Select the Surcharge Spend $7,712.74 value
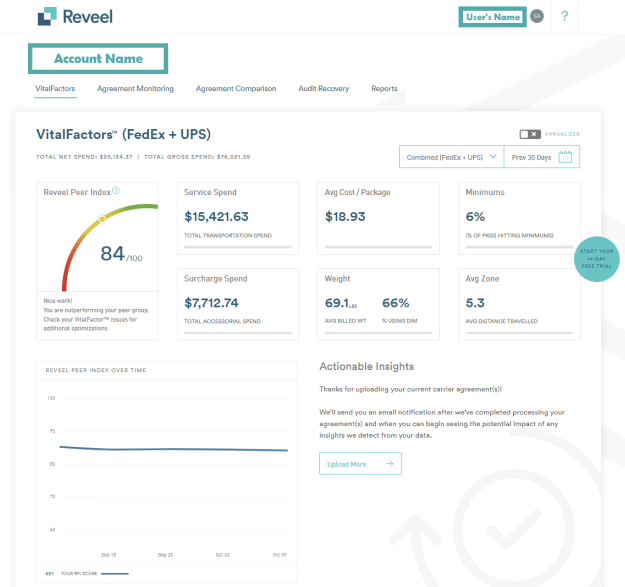The width and height of the screenshot is (625, 587). [x=211, y=303]
